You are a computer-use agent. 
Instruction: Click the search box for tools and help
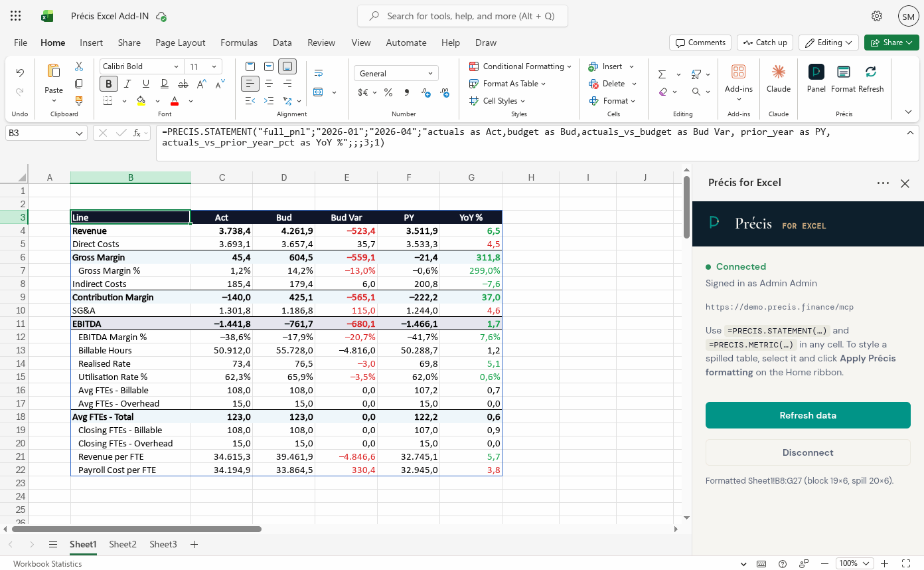pyautogui.click(x=463, y=16)
